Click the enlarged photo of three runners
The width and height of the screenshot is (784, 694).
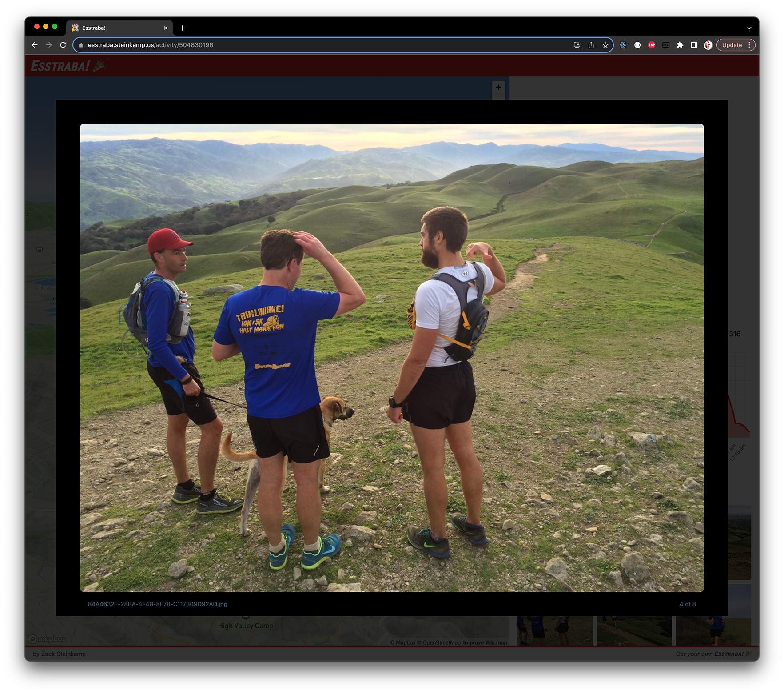click(392, 357)
